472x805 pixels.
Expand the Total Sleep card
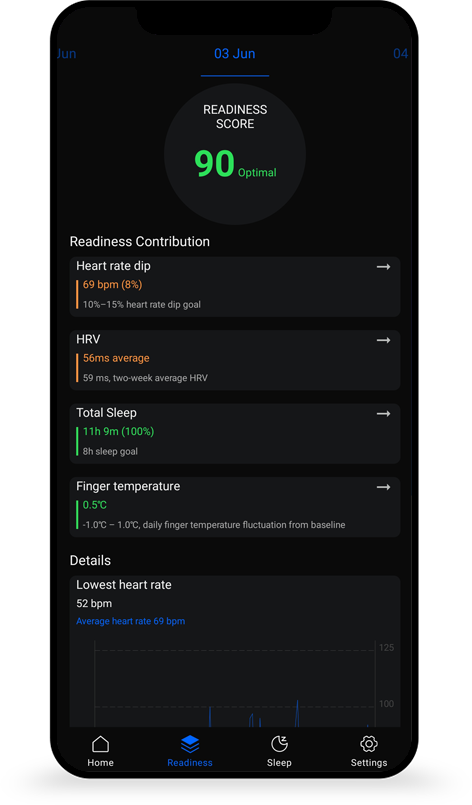(x=235, y=433)
